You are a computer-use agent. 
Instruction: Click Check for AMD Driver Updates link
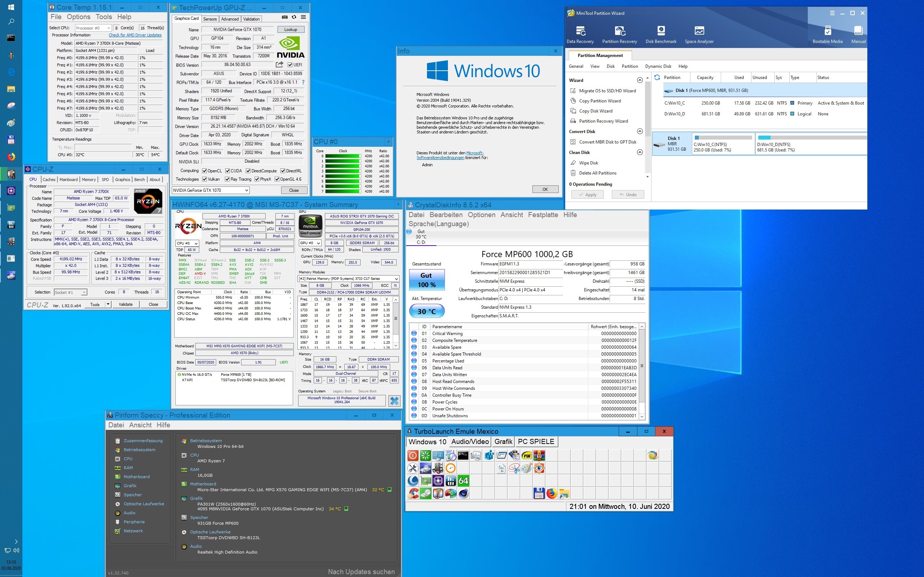(135, 35)
